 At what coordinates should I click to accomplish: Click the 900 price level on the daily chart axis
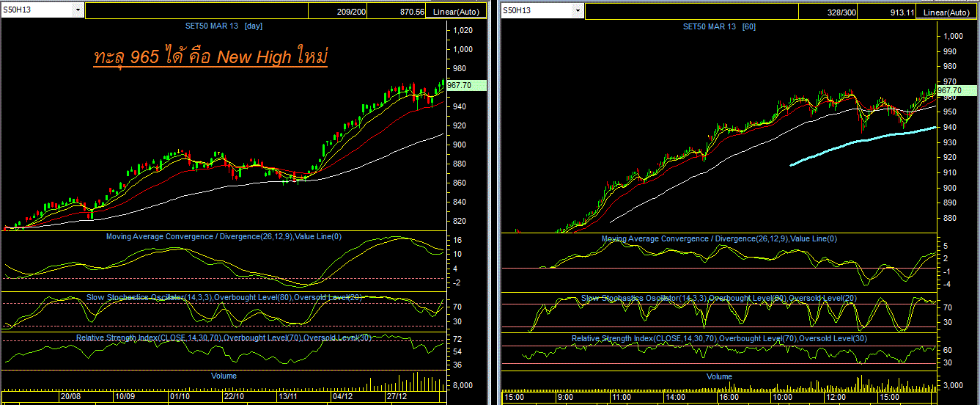[460, 145]
